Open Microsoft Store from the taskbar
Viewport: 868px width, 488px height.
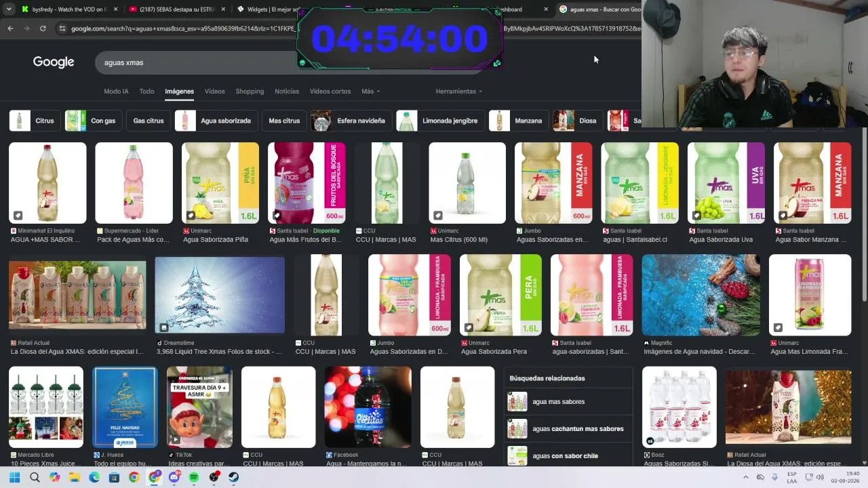114,477
